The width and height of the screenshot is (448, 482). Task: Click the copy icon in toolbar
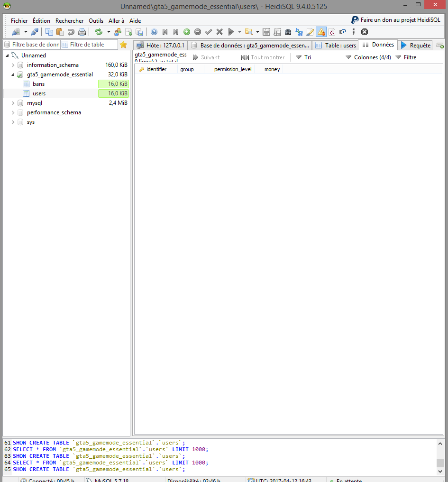point(49,32)
